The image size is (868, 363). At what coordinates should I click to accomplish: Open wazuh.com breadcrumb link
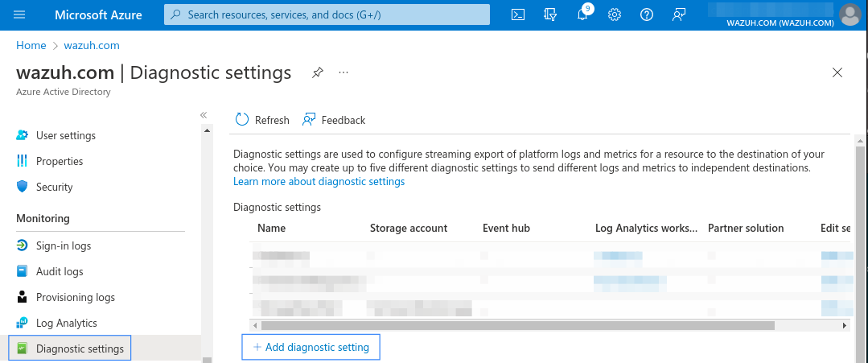pos(92,45)
